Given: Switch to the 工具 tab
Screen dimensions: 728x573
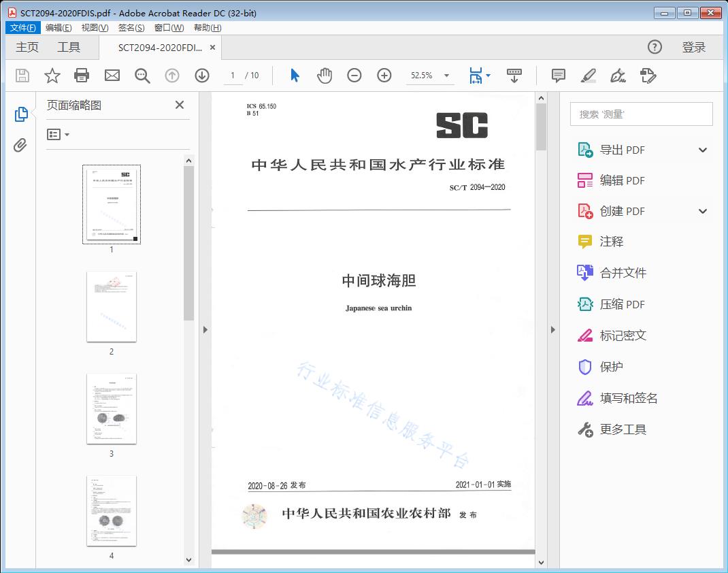Looking at the screenshot, I should [x=69, y=47].
